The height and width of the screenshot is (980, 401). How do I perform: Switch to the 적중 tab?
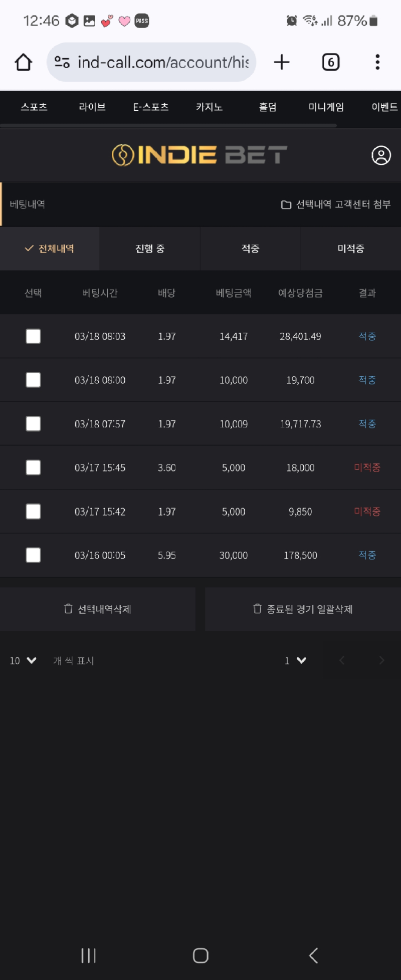click(x=250, y=249)
